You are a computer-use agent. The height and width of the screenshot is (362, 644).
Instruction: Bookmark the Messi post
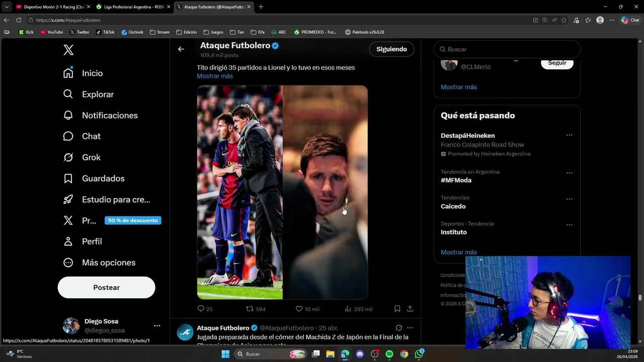(397, 309)
